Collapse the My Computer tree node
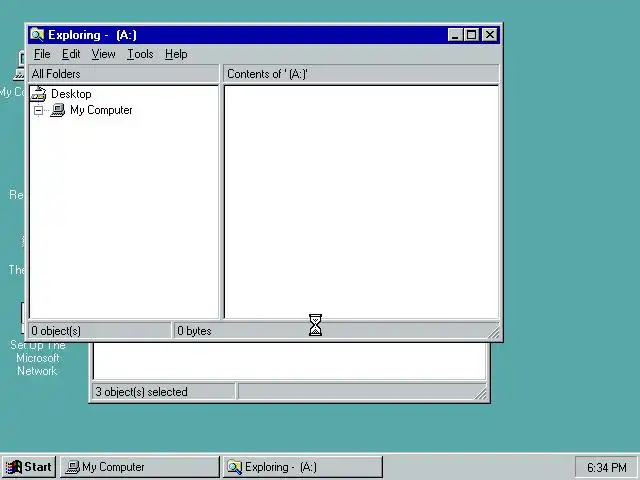 point(38,110)
